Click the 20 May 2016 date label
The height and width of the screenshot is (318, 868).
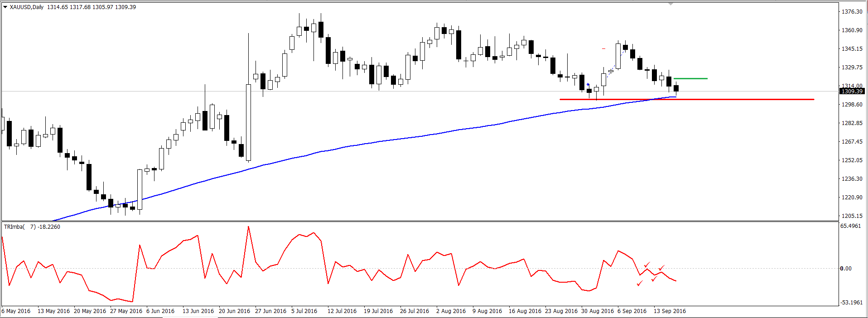tap(90, 311)
